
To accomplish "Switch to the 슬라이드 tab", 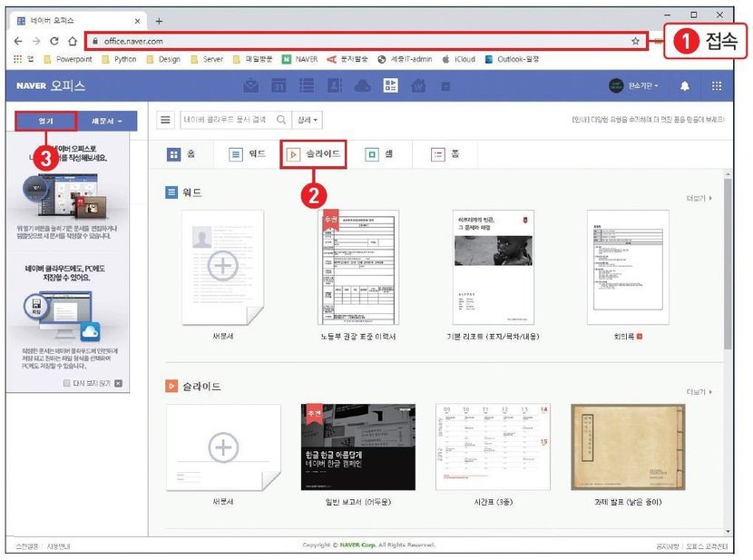I will (x=313, y=154).
